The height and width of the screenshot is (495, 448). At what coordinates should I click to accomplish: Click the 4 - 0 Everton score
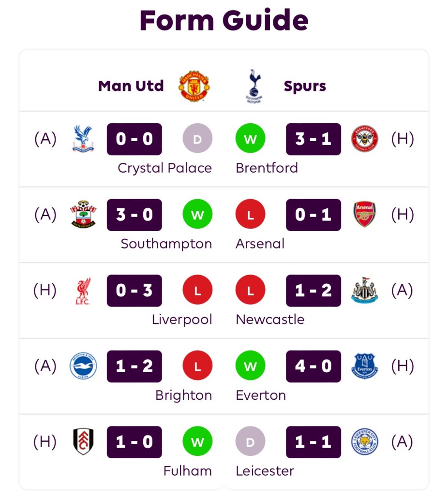point(313,366)
